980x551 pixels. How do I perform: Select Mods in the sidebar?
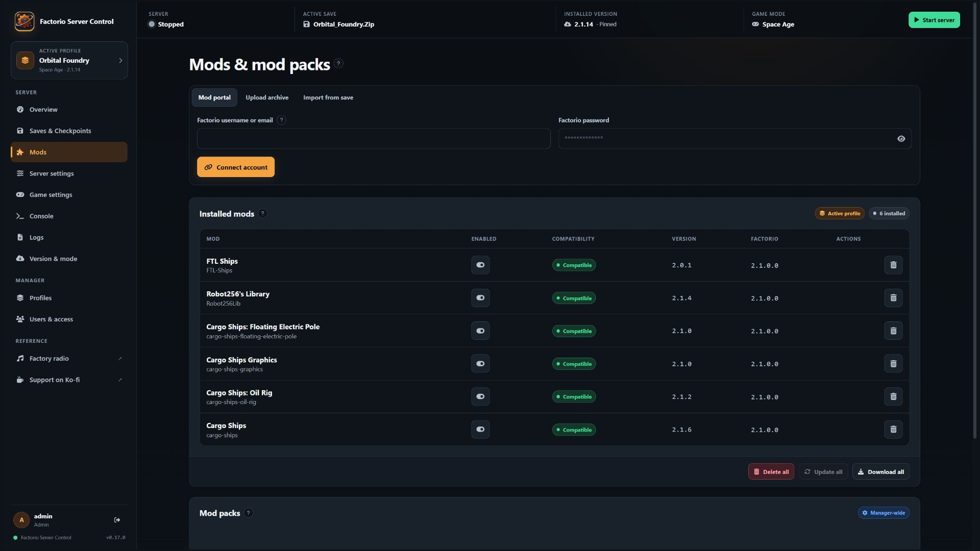click(69, 152)
